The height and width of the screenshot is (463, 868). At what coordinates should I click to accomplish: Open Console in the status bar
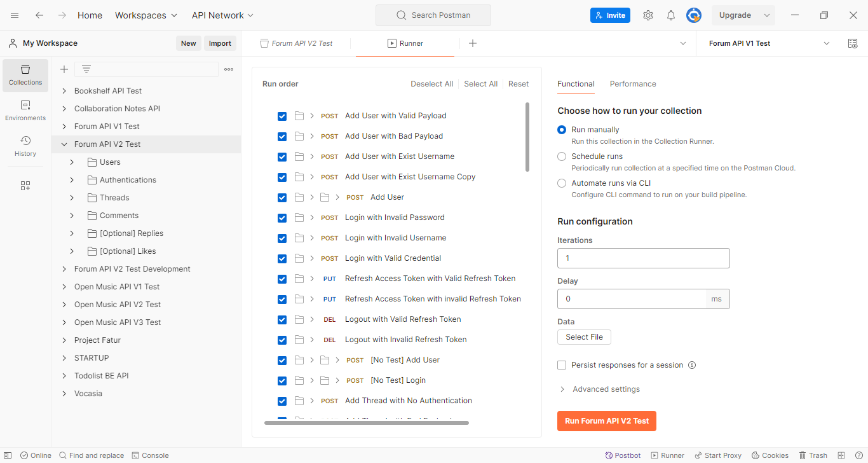151,455
